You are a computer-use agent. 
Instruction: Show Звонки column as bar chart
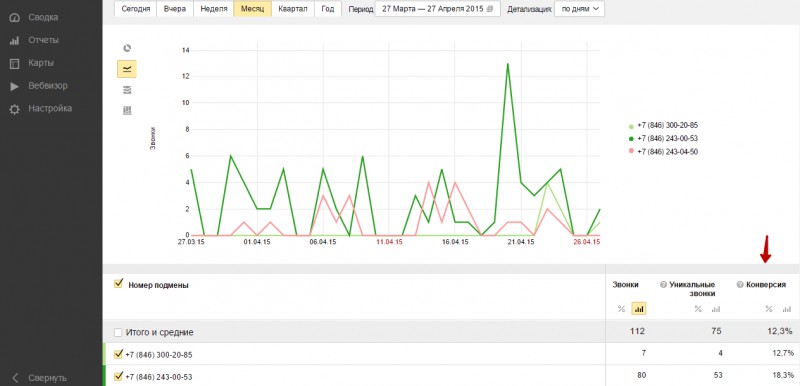[x=639, y=308]
